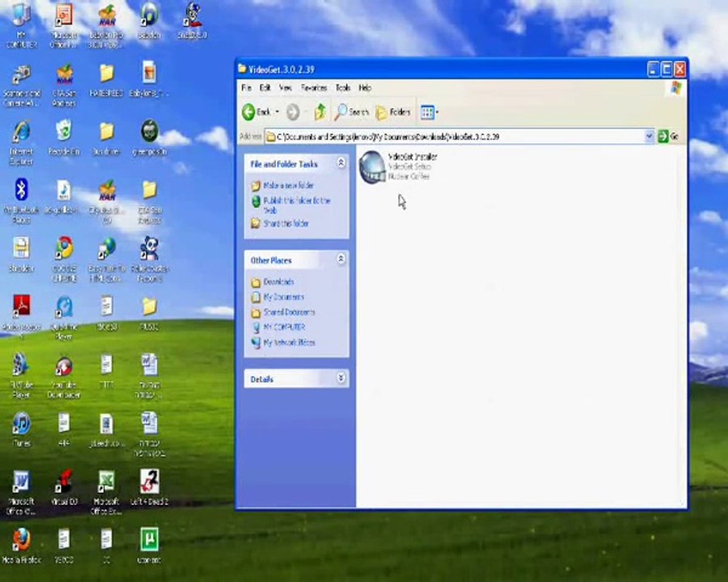
Task: Select Easy Text To HTML Converter shortcut
Action: 108,259
